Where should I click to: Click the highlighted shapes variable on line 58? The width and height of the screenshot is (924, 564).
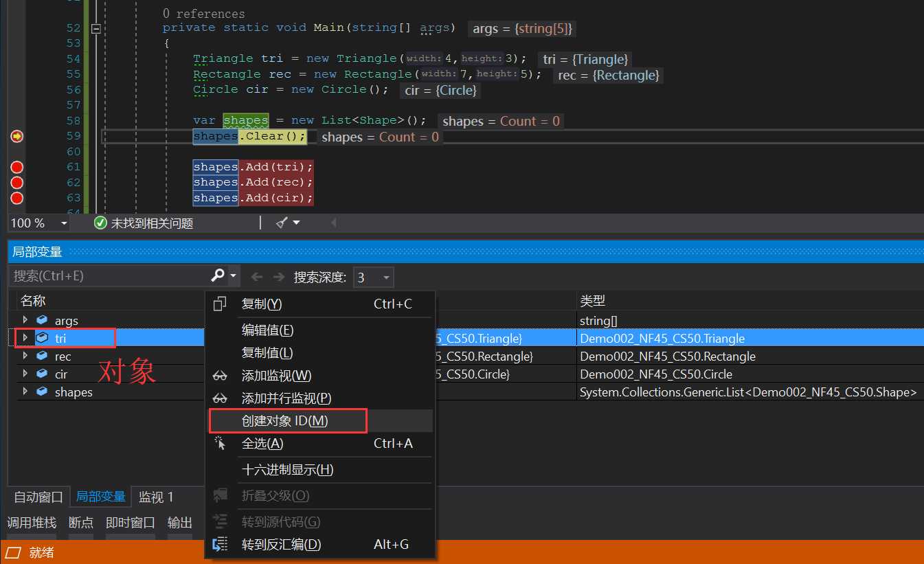pos(245,121)
